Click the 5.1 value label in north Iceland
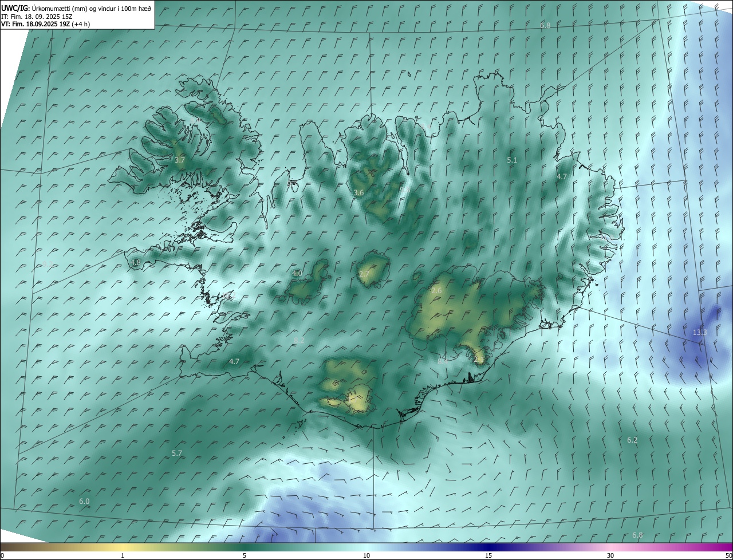 click(x=512, y=160)
